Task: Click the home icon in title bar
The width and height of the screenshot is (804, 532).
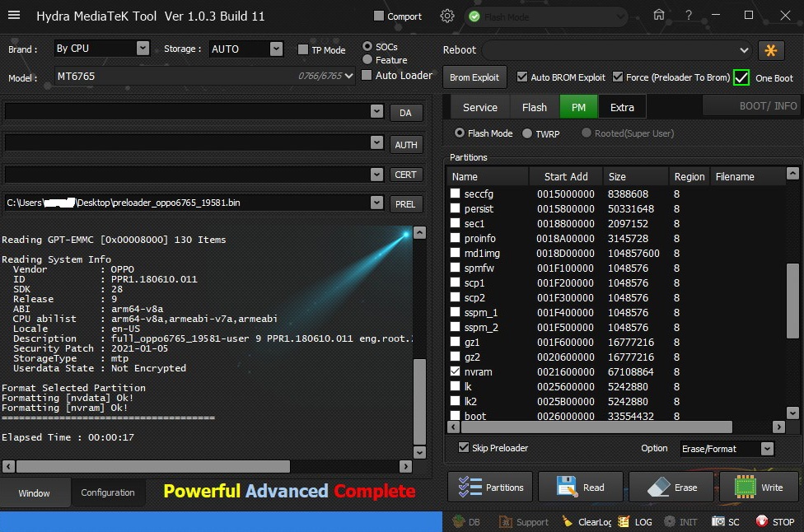Action: click(x=659, y=16)
